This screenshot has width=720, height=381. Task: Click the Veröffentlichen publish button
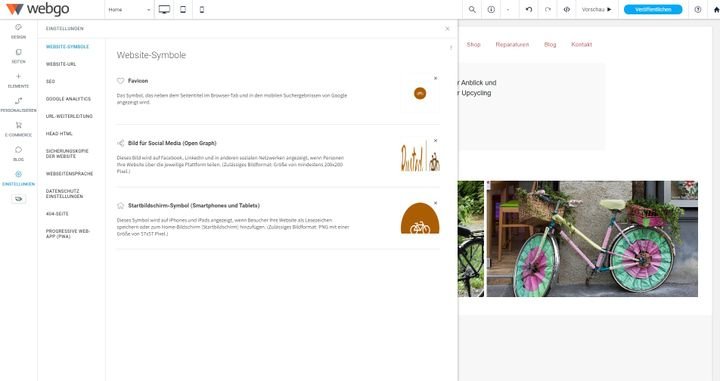[x=653, y=10]
